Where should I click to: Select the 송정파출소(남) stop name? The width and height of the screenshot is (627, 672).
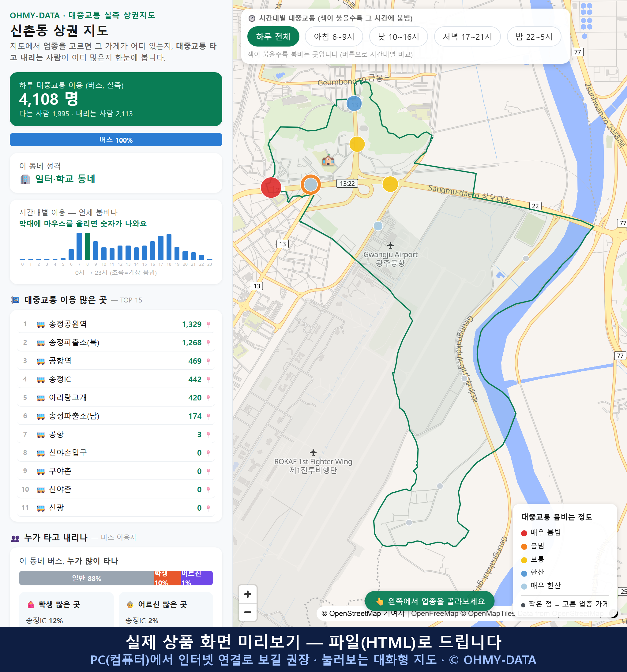[x=74, y=416]
